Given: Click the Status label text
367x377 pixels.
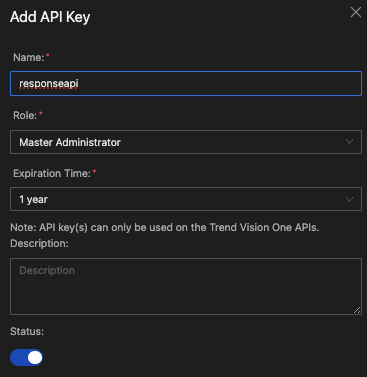Looking at the screenshot, I should 27,331.
